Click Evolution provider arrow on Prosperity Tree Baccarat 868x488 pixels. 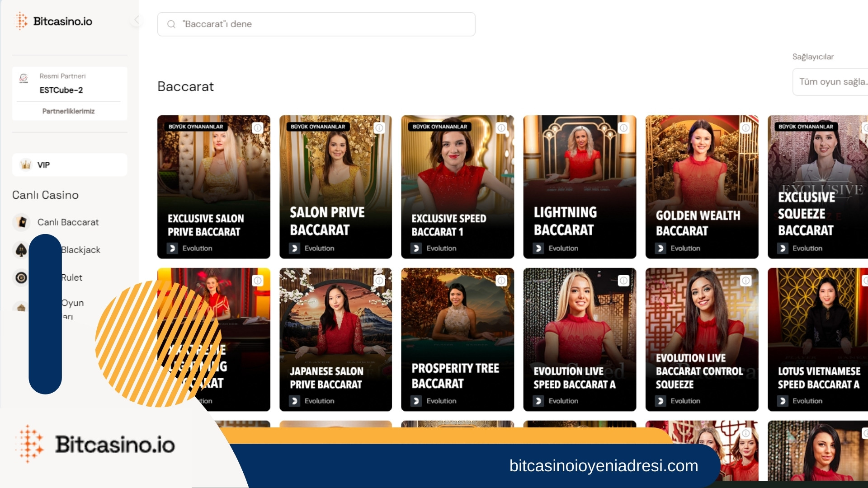(x=416, y=401)
